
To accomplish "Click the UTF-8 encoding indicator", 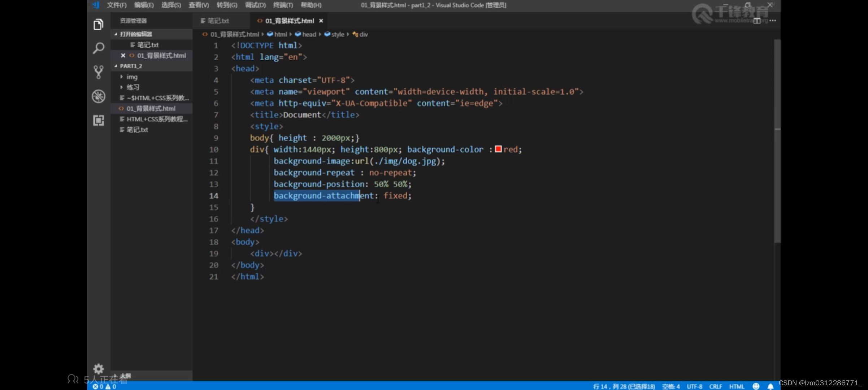I will [694, 386].
